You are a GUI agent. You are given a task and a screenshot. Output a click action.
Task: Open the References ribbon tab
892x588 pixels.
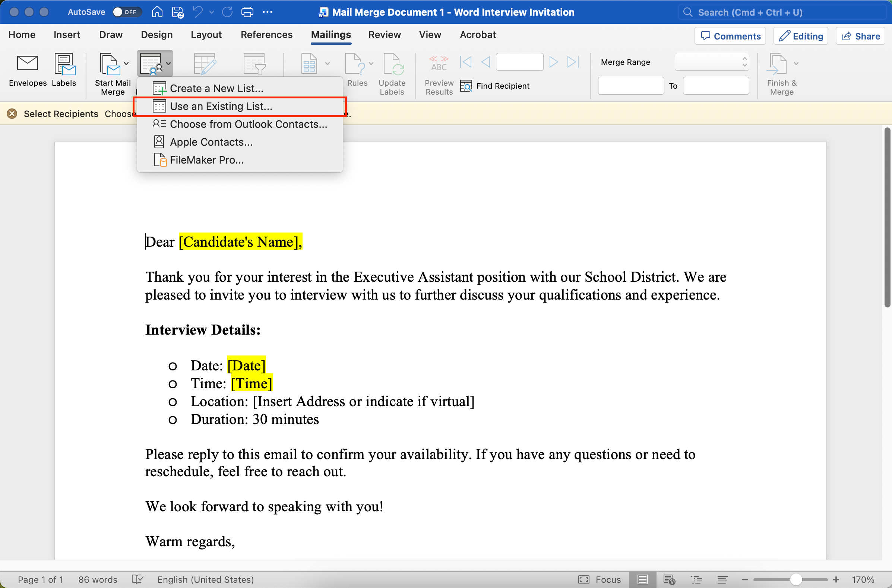(266, 35)
